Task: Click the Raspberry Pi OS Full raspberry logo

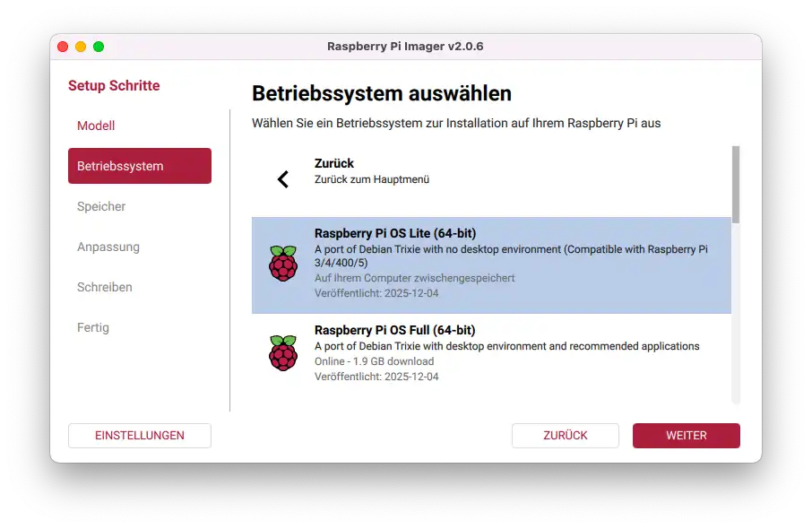Action: pyautogui.click(x=283, y=353)
